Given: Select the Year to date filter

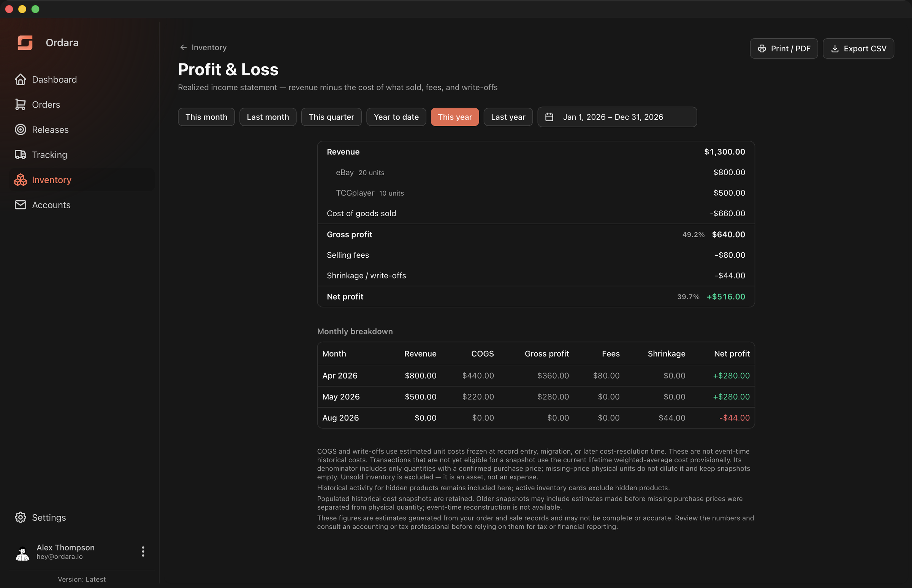Looking at the screenshot, I should pos(396,117).
